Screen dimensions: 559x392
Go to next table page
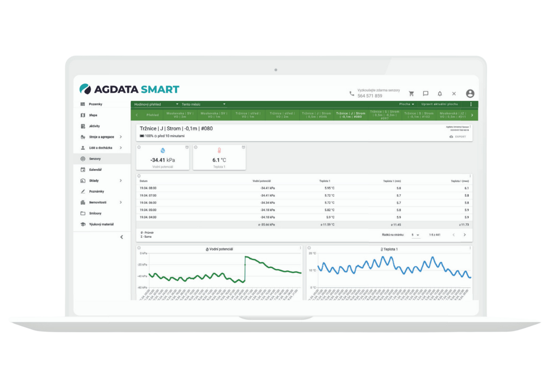pos(465,235)
